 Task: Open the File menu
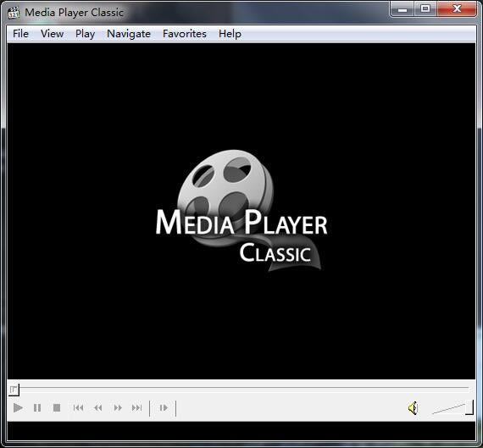tap(20, 34)
